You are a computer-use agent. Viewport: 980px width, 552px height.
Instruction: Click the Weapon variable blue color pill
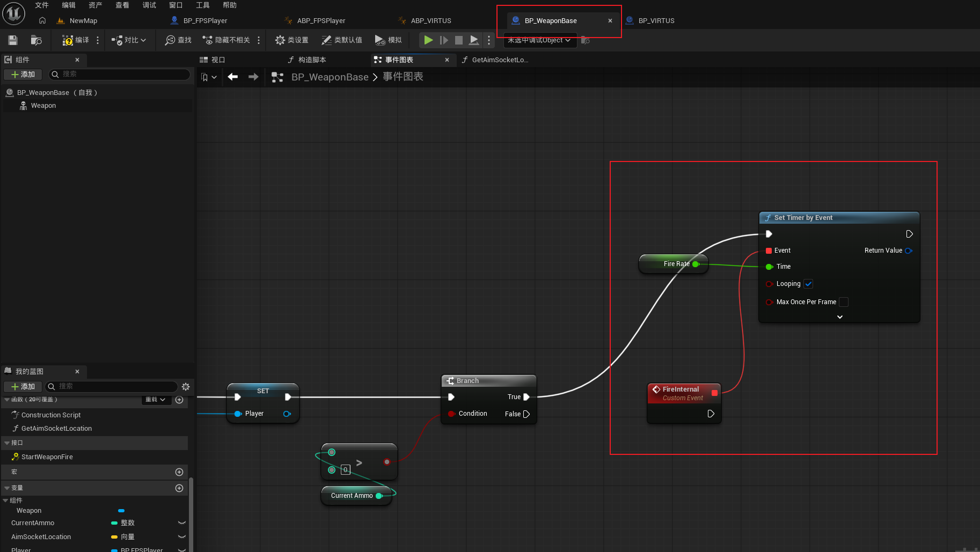[x=121, y=511]
